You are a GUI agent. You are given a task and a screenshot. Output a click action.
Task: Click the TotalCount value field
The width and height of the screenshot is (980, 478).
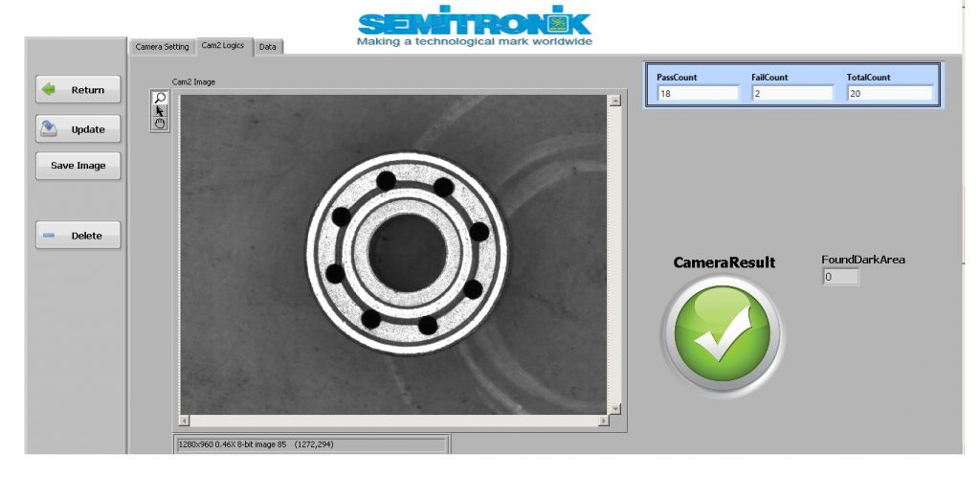tap(889, 94)
